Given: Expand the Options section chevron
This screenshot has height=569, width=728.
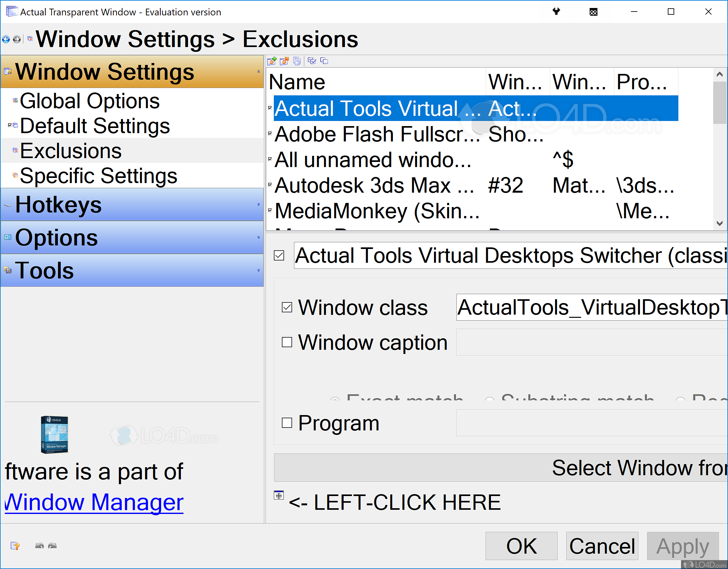Looking at the screenshot, I should point(258,237).
